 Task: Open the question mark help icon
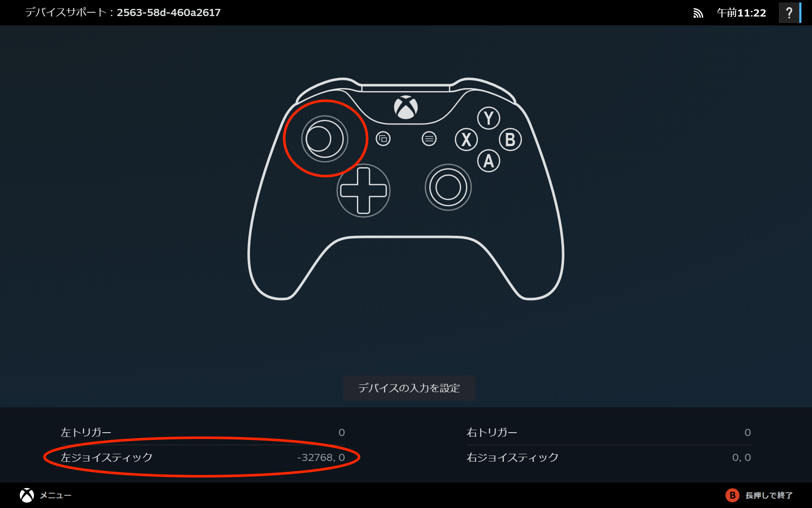coord(789,13)
